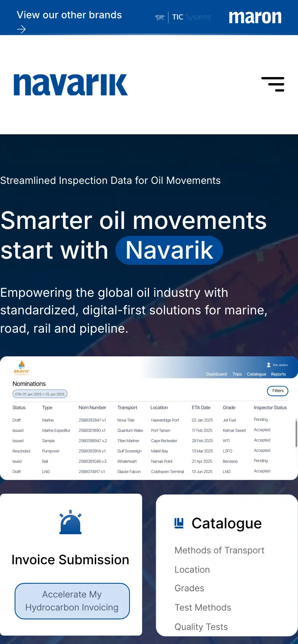The image size is (298, 644).
Task: Click the Nominations heading
Action: pos(29,384)
